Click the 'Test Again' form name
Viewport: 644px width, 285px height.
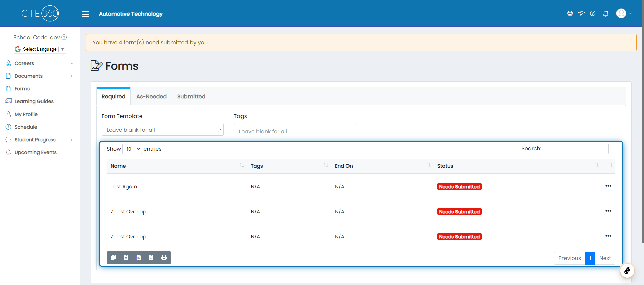tap(124, 187)
